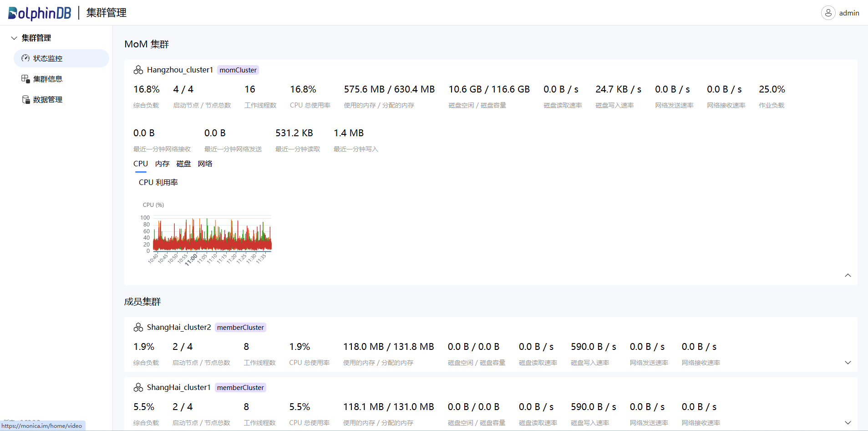The width and height of the screenshot is (868, 431).
Task: Click ShangHai_cluster2 综合负载 value 1.9%
Action: click(x=144, y=347)
